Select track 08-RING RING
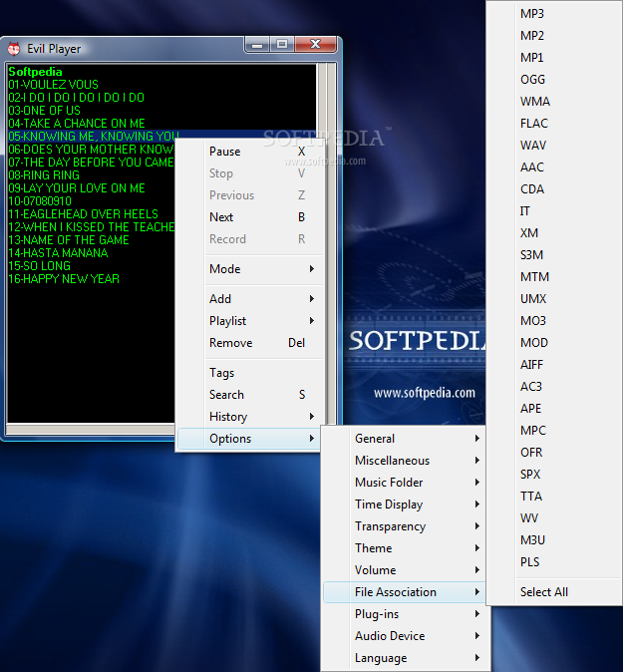 click(x=44, y=175)
